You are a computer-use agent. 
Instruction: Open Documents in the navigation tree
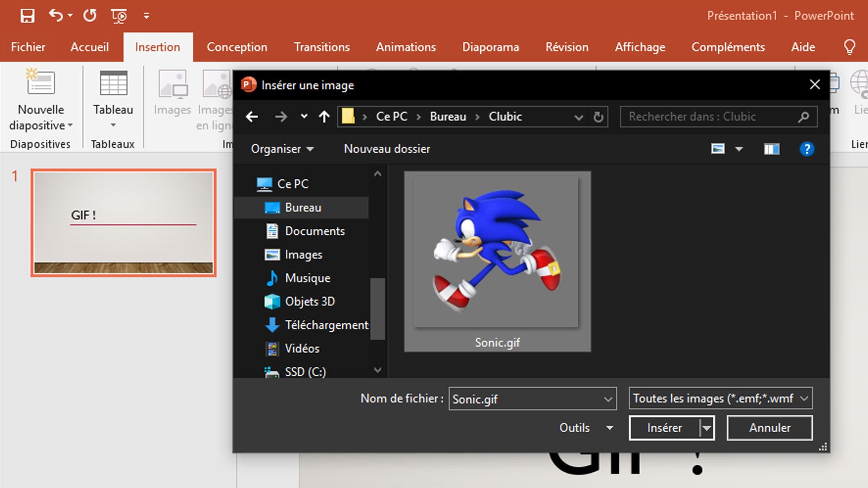click(x=315, y=231)
